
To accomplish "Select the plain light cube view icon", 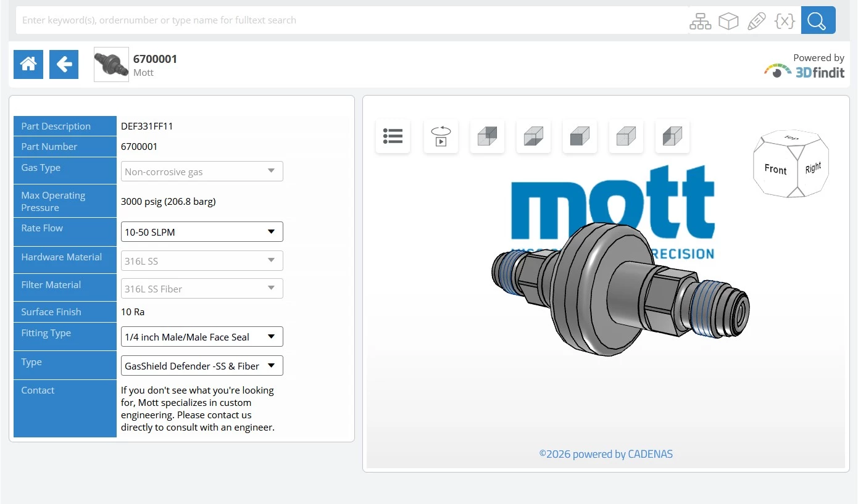I will [x=626, y=136].
